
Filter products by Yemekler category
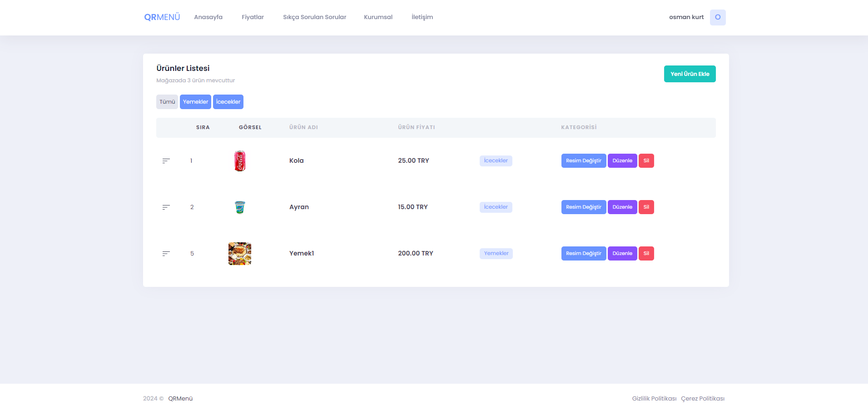(195, 102)
